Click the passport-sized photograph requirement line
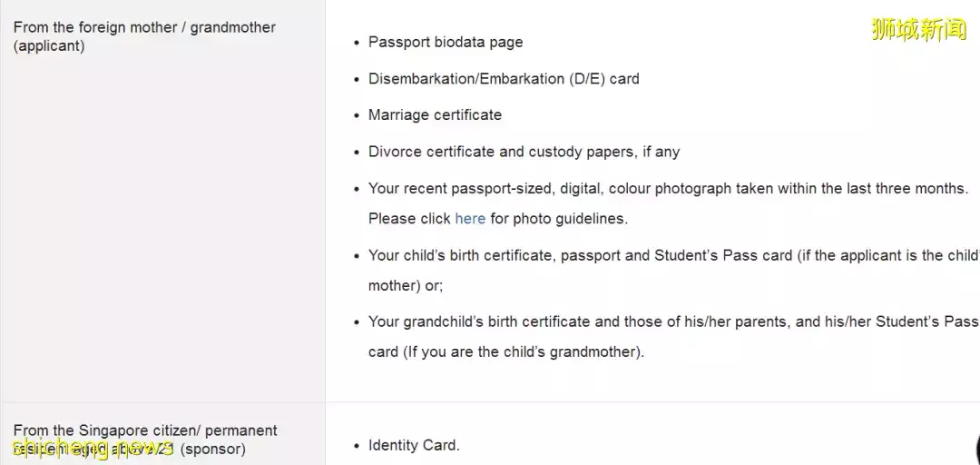Image resolution: width=980 pixels, height=465 pixels. coord(668,189)
